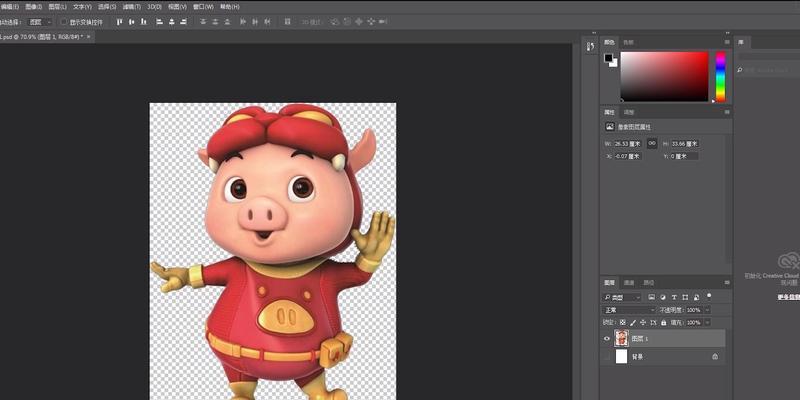This screenshot has width=800, height=400.
Task: Click the distribute horizontal centers icon
Action: (255, 22)
